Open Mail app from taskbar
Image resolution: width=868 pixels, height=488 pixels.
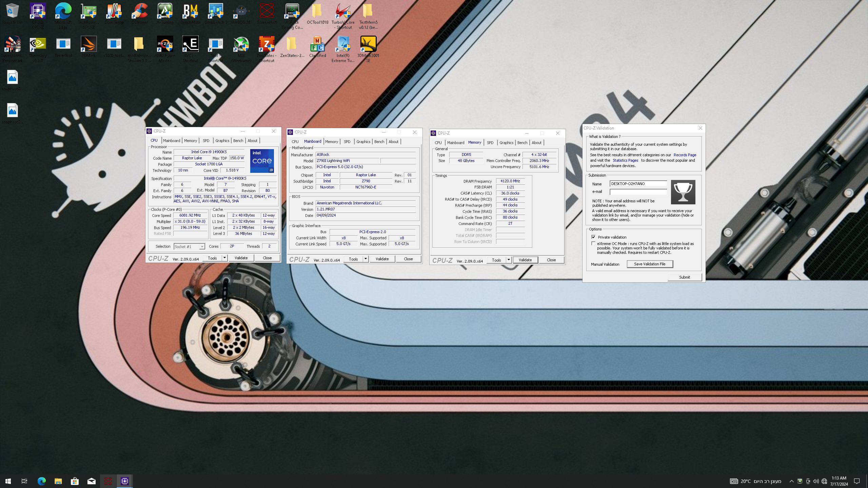point(91,481)
